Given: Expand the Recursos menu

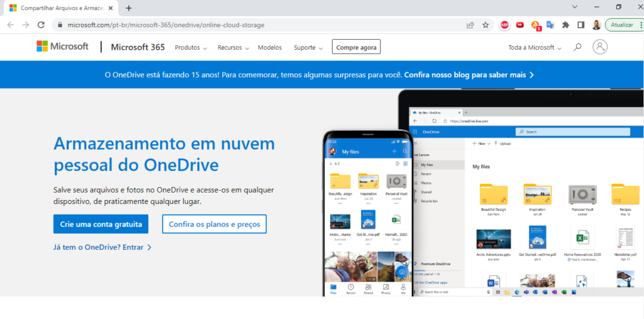Looking at the screenshot, I should [x=233, y=48].
